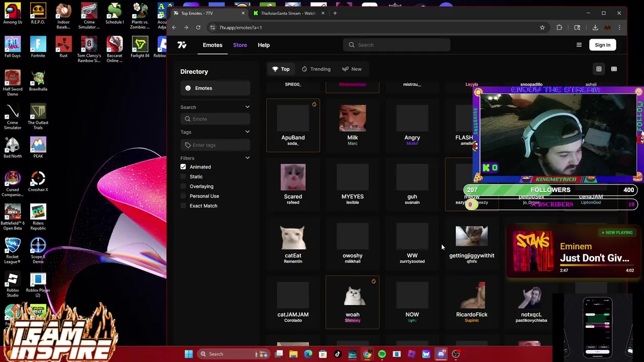Open the gettingjiggywithit emote card
The image size is (644, 362).
pos(471,243)
